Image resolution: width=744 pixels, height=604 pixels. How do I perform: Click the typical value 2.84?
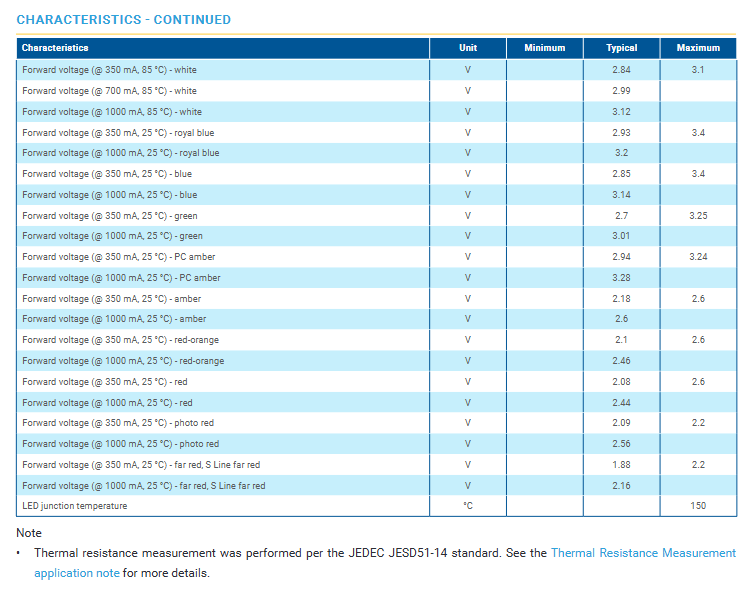click(x=621, y=70)
